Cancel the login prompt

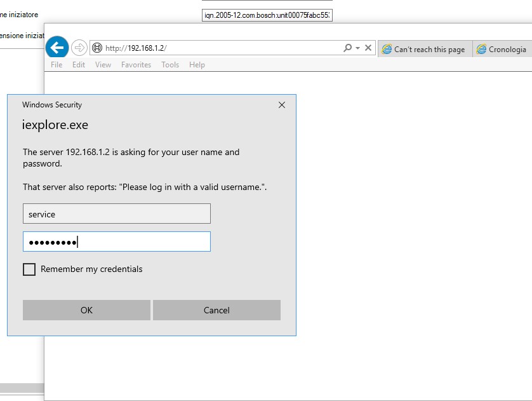[216, 310]
